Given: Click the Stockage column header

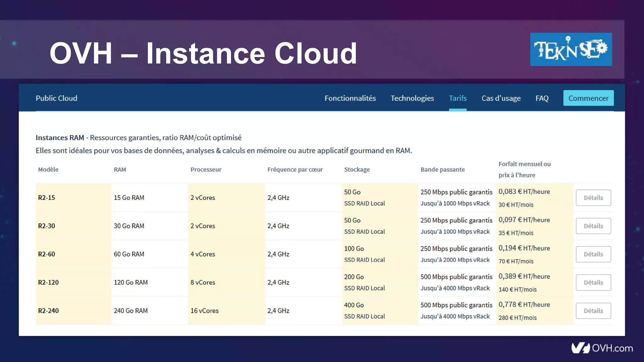Looking at the screenshot, I should pos(357,169).
